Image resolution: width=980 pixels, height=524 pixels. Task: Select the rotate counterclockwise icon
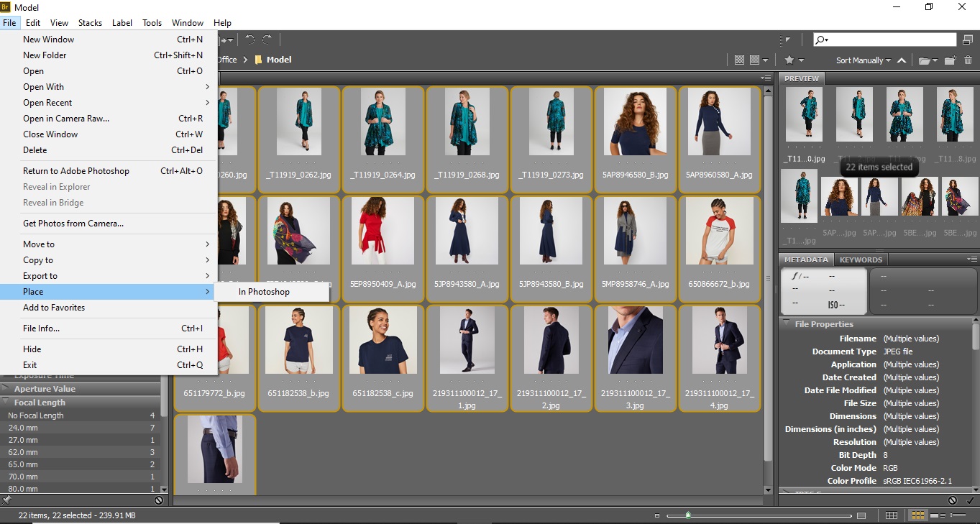(x=249, y=40)
